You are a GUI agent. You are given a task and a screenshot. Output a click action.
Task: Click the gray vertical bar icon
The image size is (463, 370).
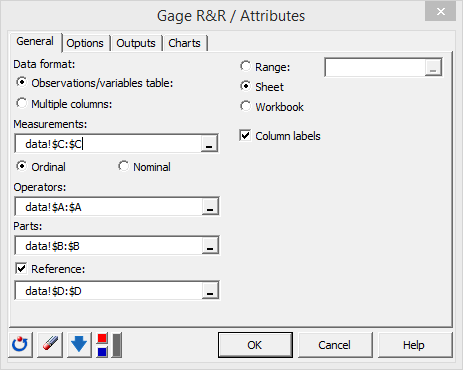tap(117, 345)
